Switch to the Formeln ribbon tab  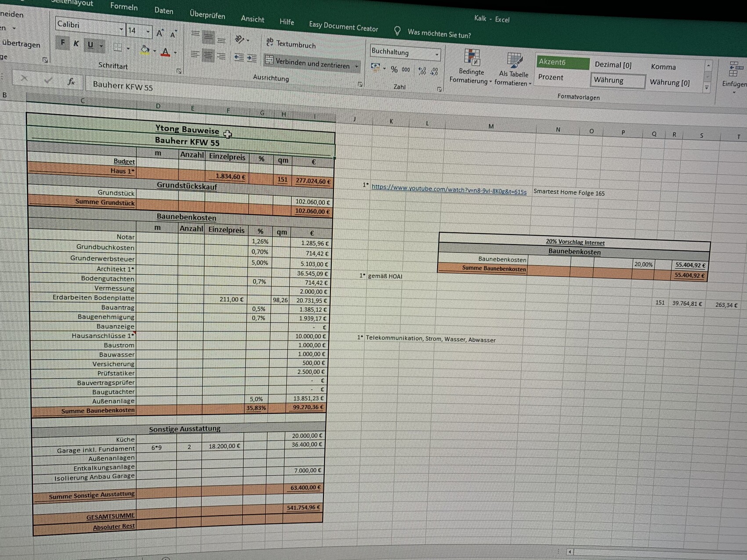coord(124,7)
